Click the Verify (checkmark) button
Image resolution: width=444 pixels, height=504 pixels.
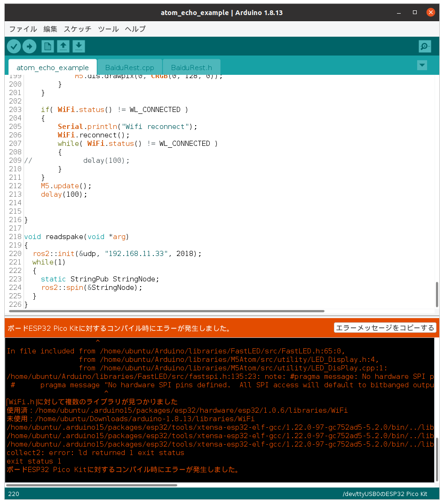click(x=14, y=47)
